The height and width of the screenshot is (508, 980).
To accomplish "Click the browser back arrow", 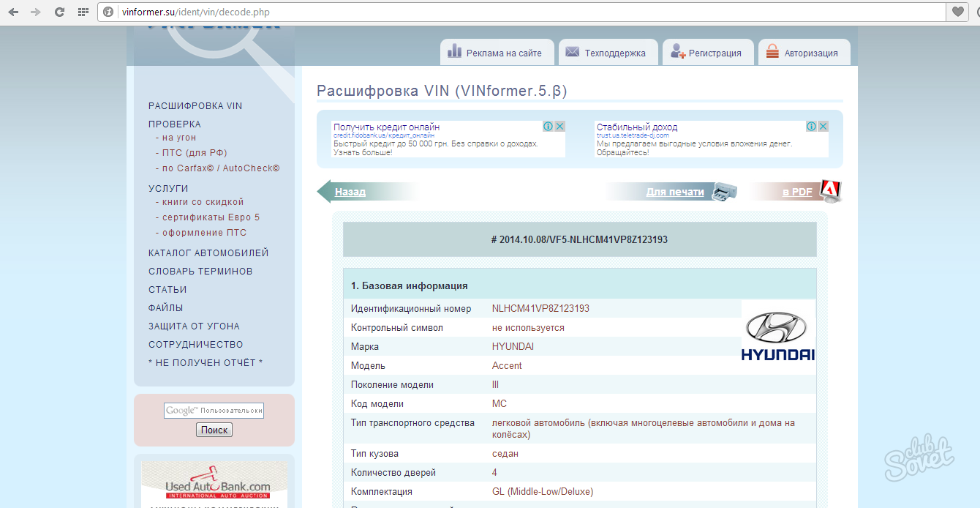I will [13, 12].
